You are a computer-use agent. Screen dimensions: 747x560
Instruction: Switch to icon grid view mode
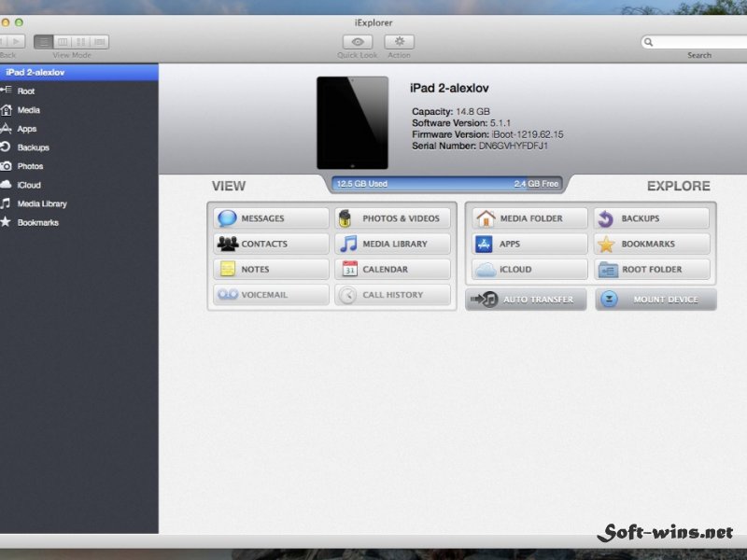click(x=81, y=42)
